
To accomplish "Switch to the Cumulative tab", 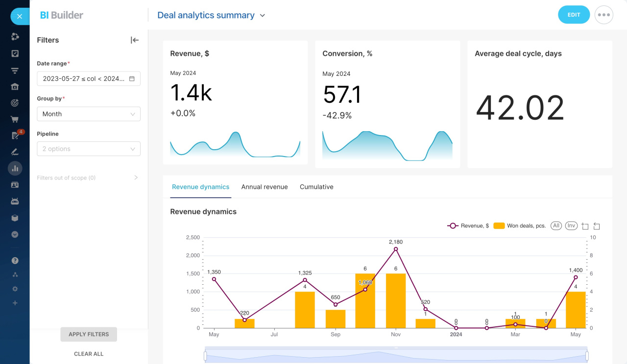I will click(316, 187).
